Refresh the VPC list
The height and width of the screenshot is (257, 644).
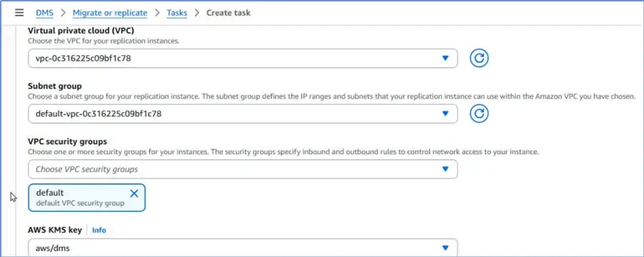(x=479, y=59)
